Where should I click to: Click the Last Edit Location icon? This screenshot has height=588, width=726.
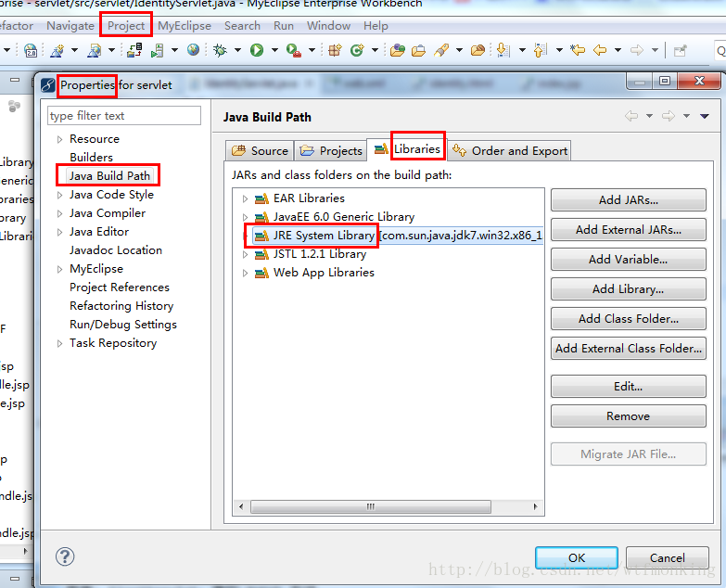(x=578, y=49)
